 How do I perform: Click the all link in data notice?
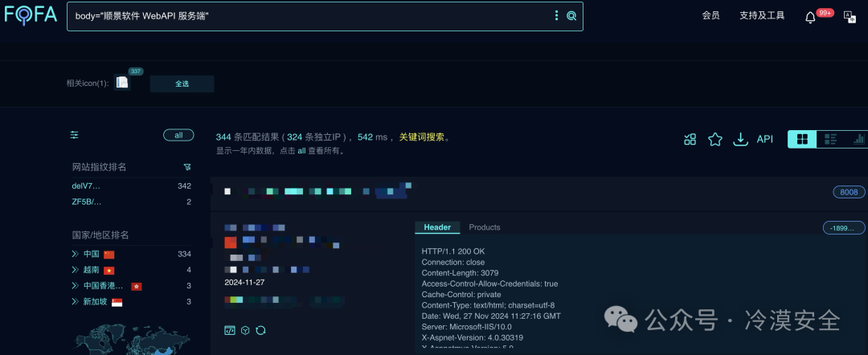301,150
